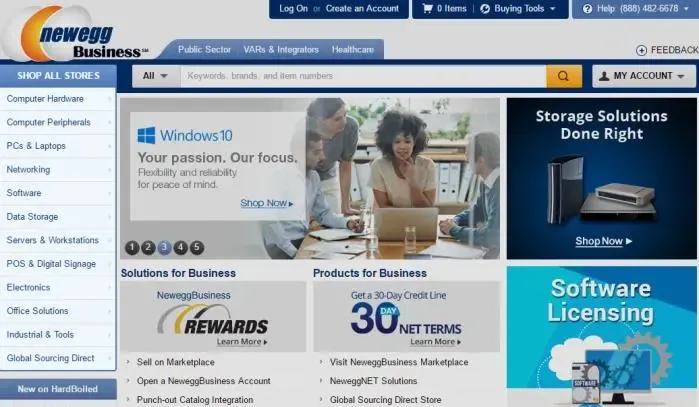Click Learn More under Rewards
Screen dimensions: 699x407
click(242, 342)
